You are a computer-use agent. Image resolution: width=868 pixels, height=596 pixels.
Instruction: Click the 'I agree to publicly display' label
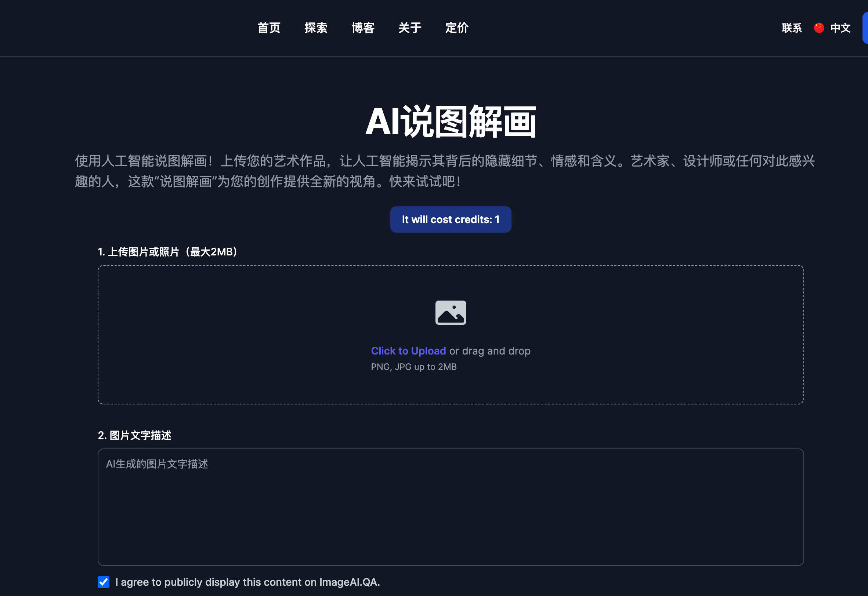coord(247,582)
